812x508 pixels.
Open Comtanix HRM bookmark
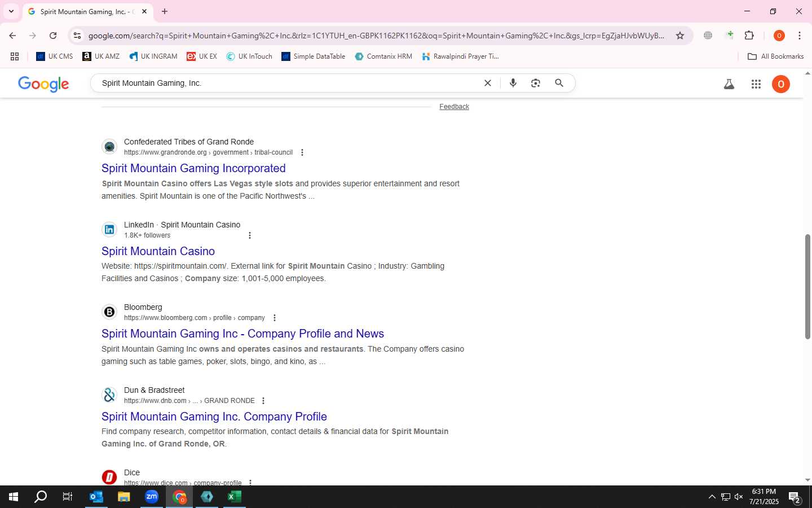click(x=383, y=56)
